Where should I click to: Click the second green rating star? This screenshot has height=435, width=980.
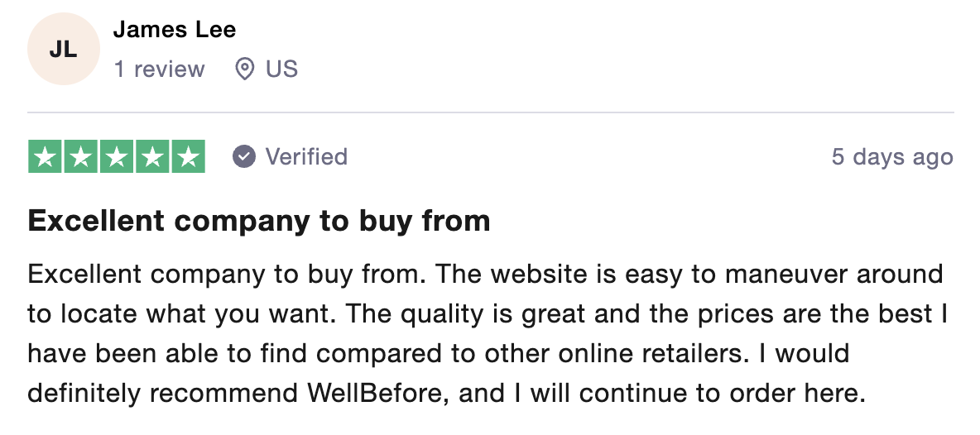pyautogui.click(x=80, y=156)
